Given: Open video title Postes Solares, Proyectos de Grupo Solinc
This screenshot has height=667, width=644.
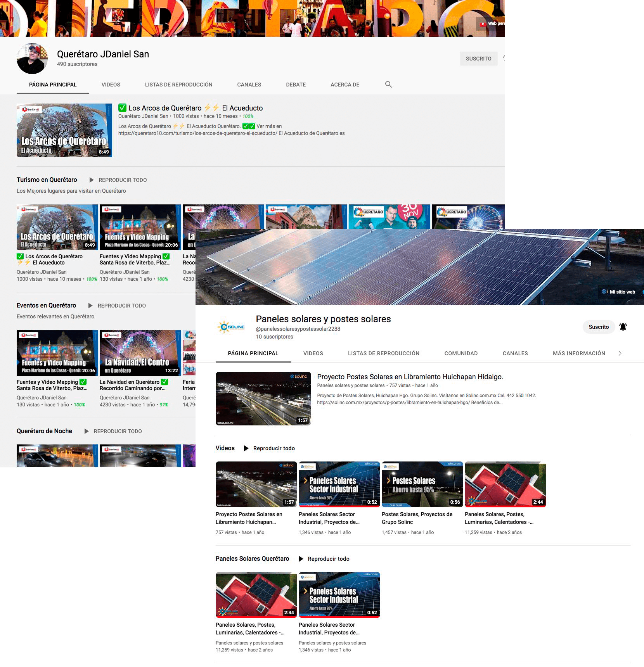Looking at the screenshot, I should point(417,518).
